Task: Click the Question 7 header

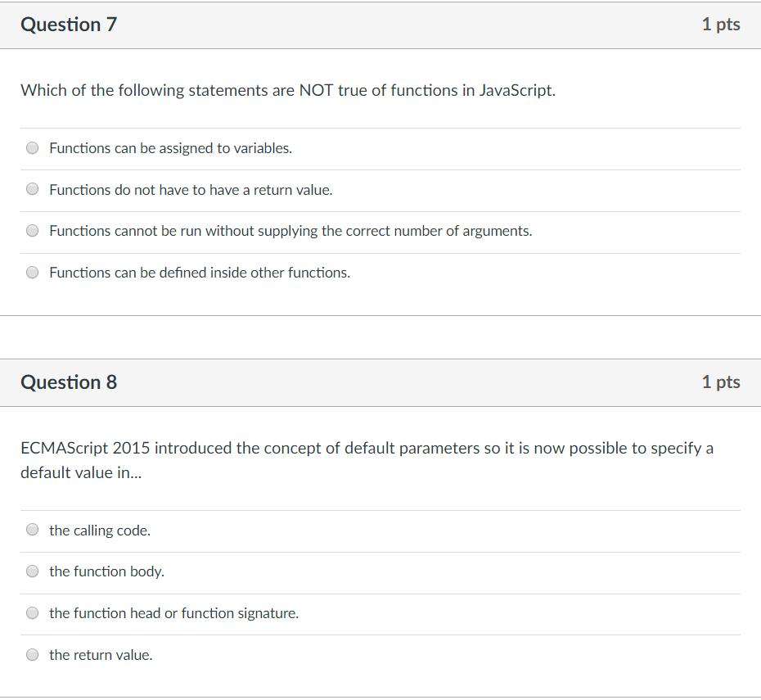Action: coord(69,25)
